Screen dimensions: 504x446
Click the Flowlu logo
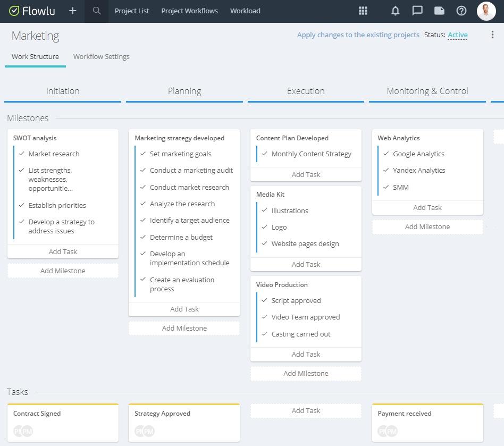point(32,11)
